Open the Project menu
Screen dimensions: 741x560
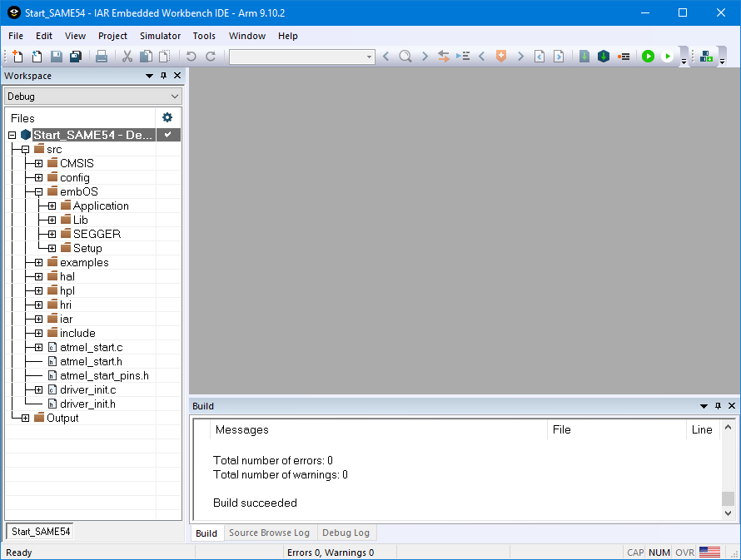112,36
